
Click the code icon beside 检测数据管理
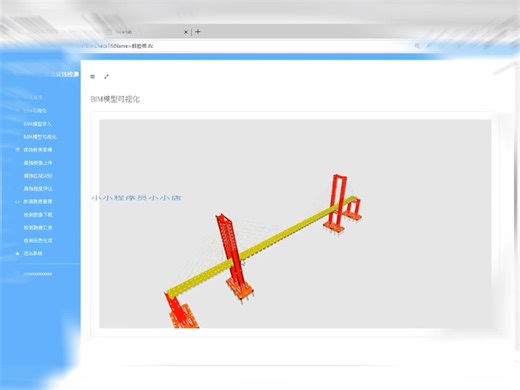coord(18,202)
